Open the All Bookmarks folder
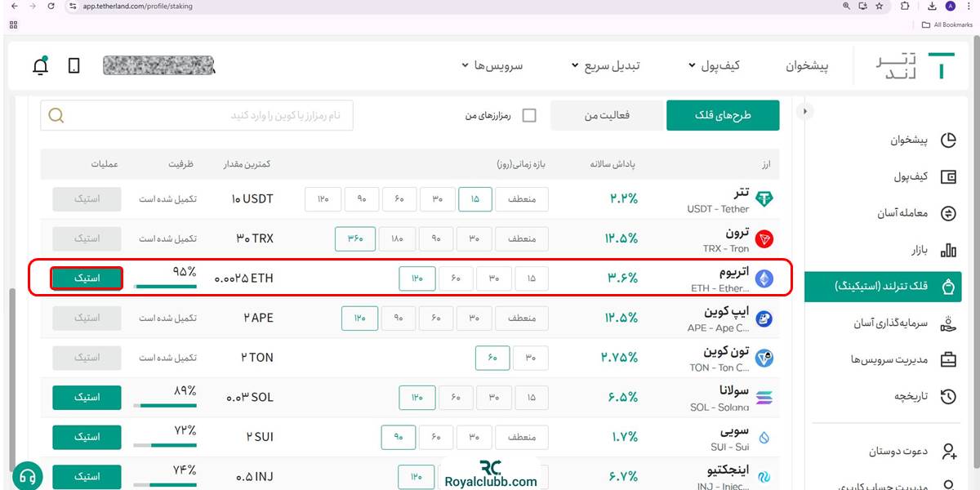This screenshot has width=980, height=490. pos(947,24)
